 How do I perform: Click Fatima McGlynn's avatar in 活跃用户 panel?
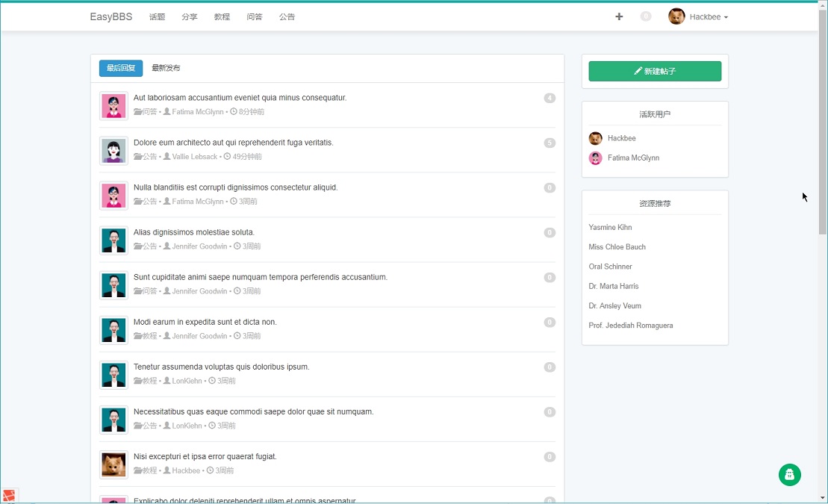tap(595, 158)
